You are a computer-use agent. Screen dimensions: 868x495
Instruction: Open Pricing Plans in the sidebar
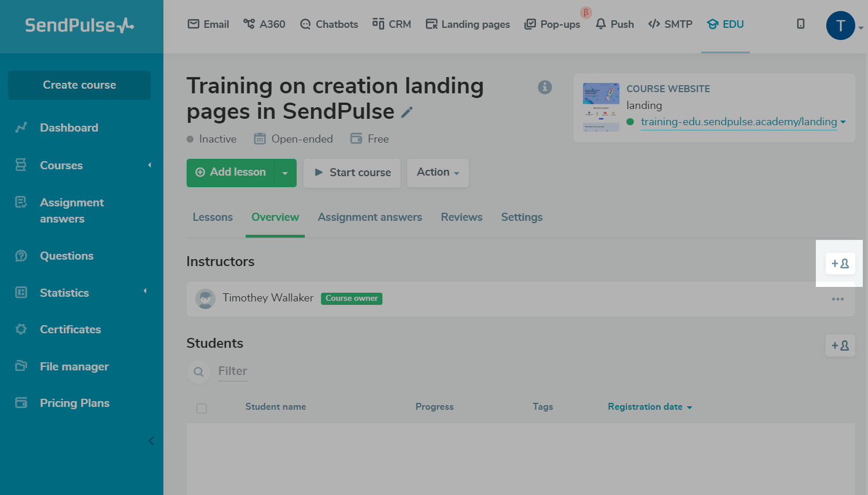pyautogui.click(x=75, y=403)
